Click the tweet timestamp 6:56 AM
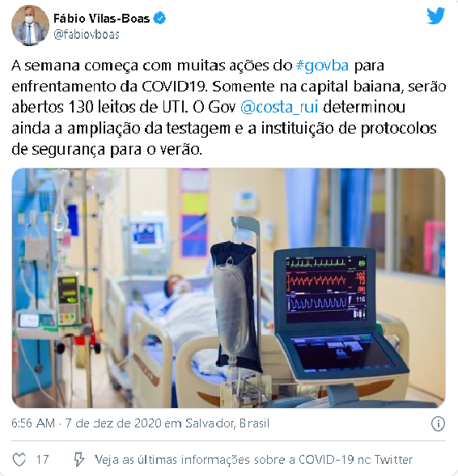 coord(33,423)
